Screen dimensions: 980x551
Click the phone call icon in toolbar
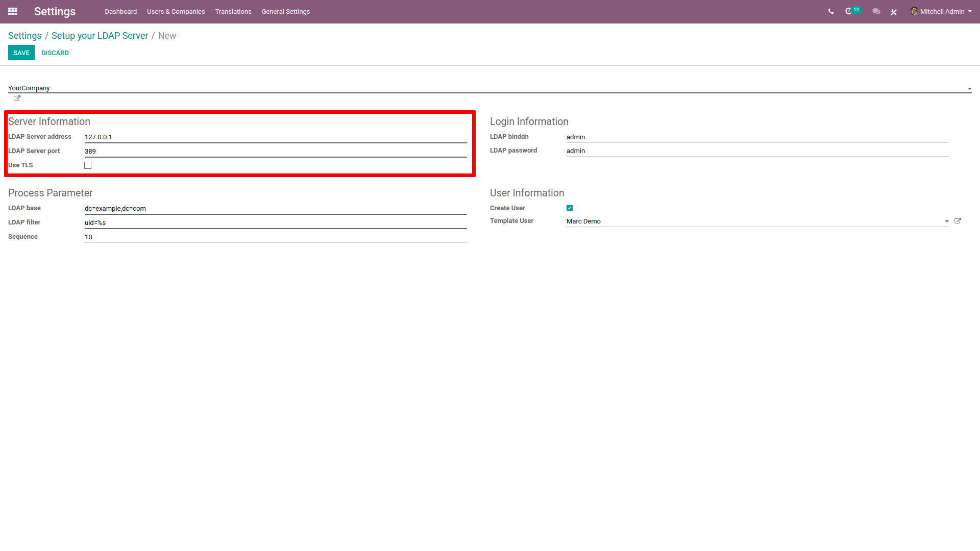830,11
